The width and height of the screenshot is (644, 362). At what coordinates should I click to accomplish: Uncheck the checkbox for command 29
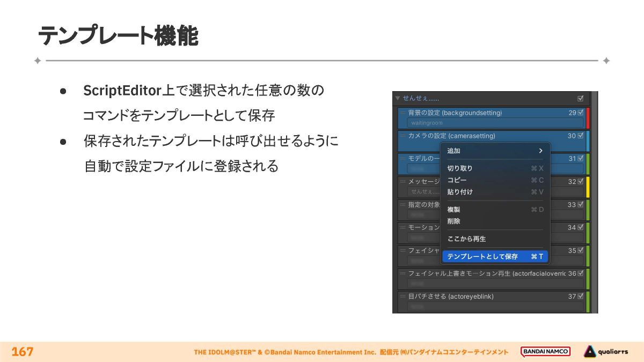[x=581, y=113]
